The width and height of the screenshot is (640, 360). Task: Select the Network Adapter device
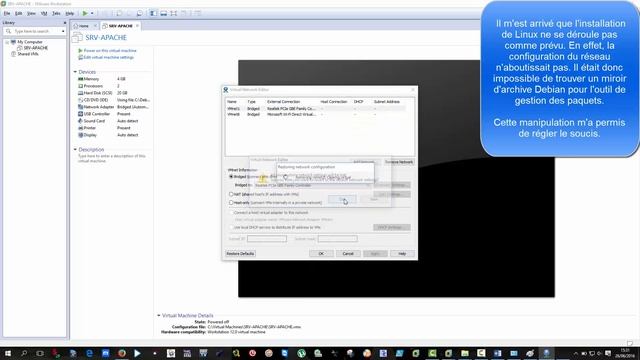pos(113,107)
